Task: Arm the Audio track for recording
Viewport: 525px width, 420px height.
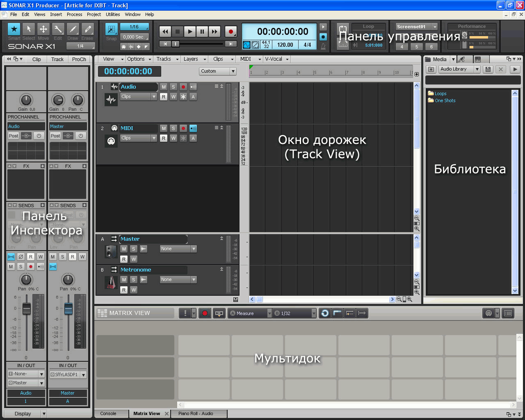Action: pyautogui.click(x=183, y=87)
